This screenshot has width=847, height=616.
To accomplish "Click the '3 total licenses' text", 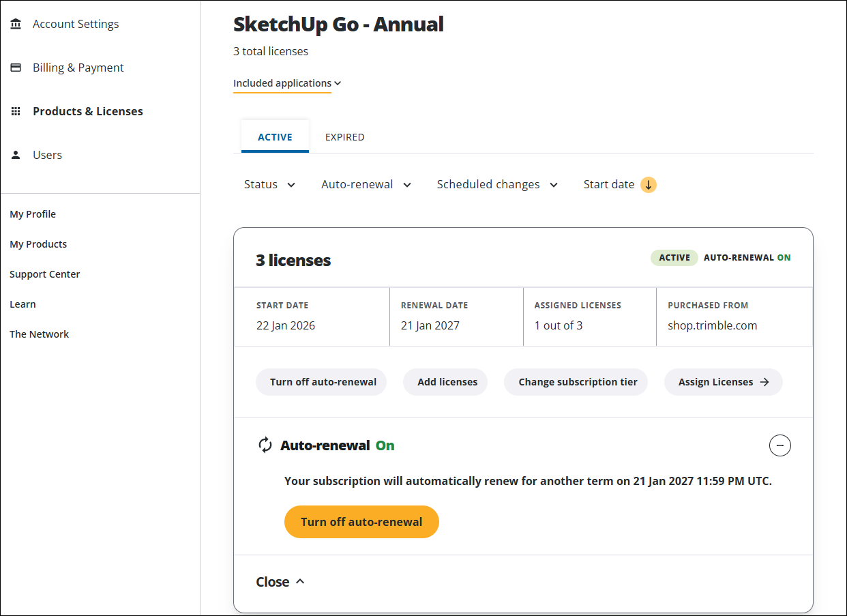I will (x=271, y=51).
